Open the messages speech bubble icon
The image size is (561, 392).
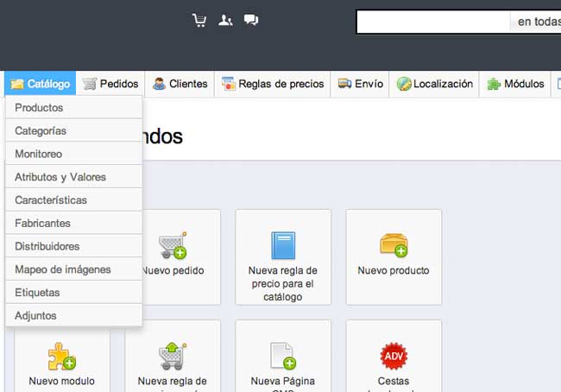click(251, 20)
